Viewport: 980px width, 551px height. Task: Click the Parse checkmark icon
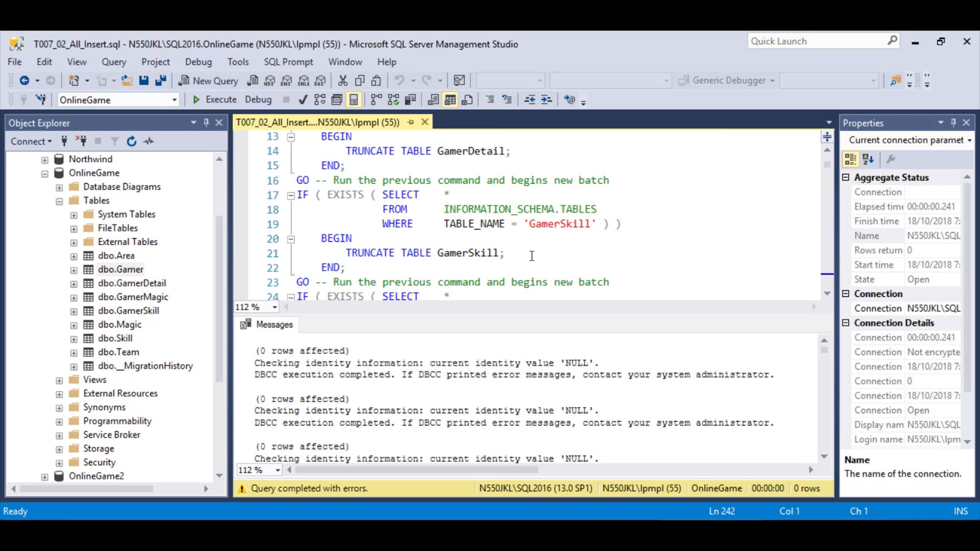[303, 99]
